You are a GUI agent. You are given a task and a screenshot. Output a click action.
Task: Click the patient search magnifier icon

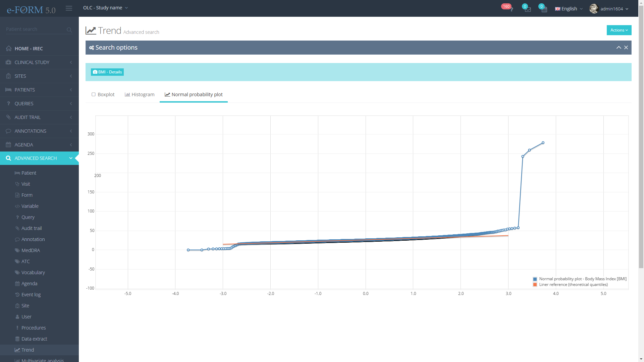69,30
